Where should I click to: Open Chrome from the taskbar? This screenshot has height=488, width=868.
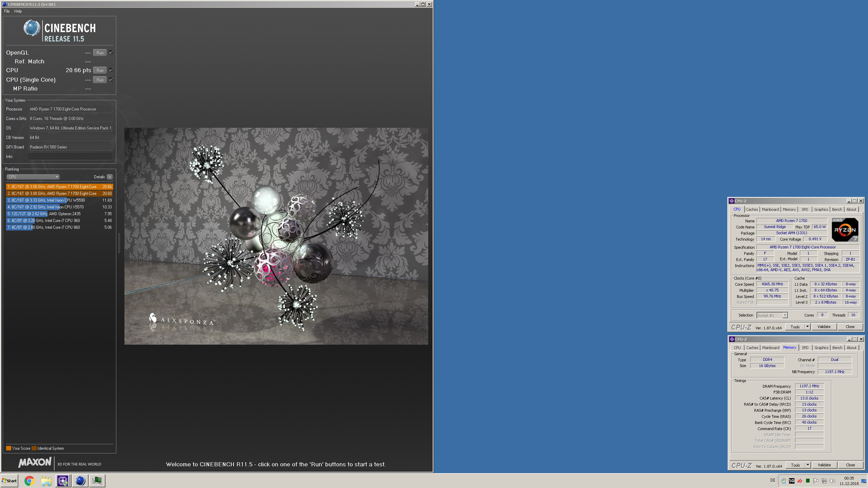[29, 481]
